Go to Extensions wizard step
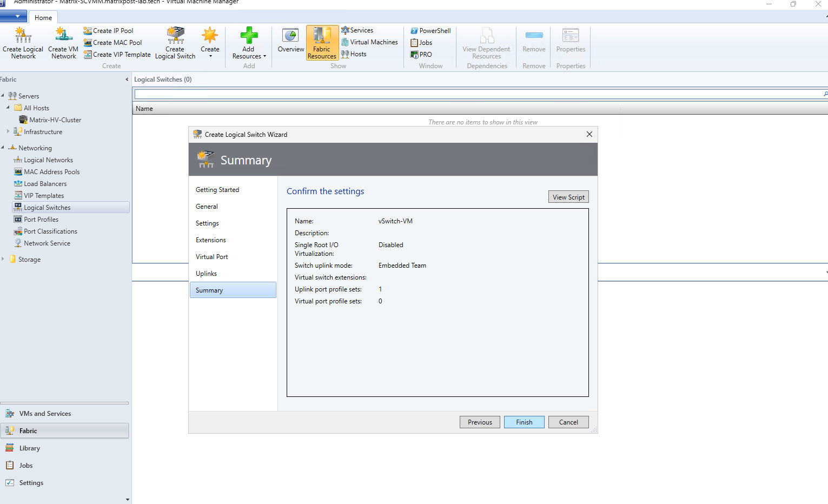The image size is (828, 504). point(211,240)
